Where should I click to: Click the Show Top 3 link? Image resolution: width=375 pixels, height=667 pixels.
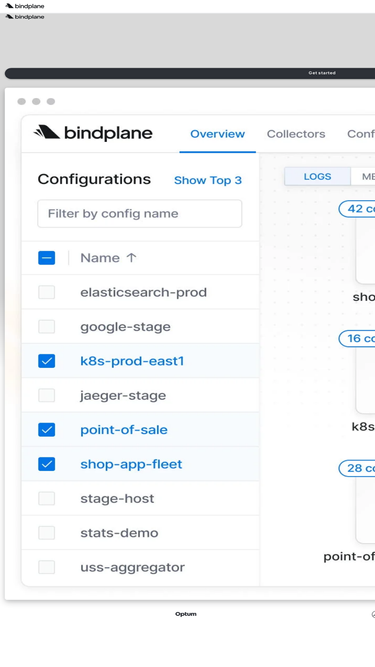coord(208,180)
